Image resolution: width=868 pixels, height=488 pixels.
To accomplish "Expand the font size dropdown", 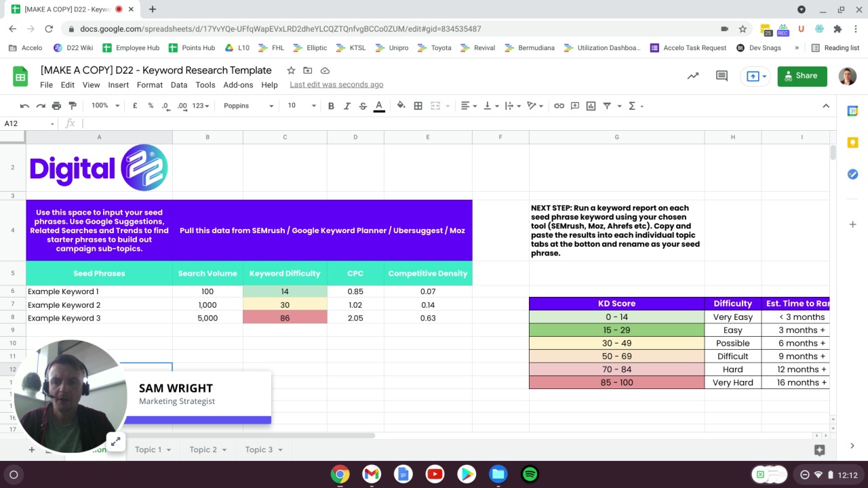I will point(302,106).
